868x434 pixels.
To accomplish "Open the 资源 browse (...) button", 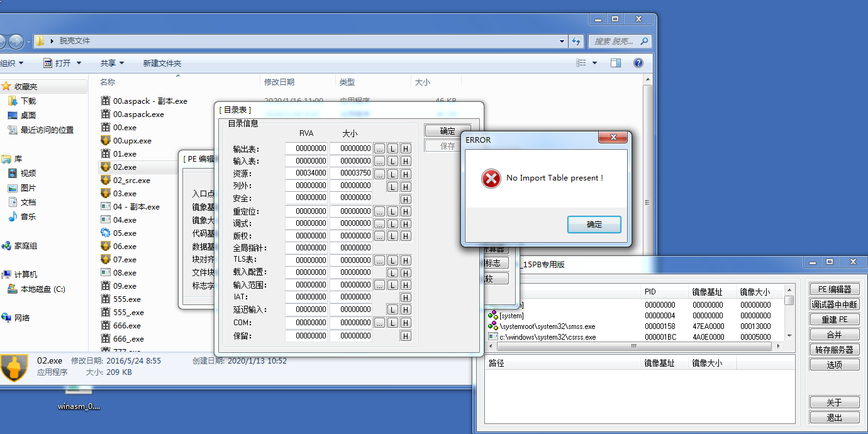I will click(x=379, y=174).
